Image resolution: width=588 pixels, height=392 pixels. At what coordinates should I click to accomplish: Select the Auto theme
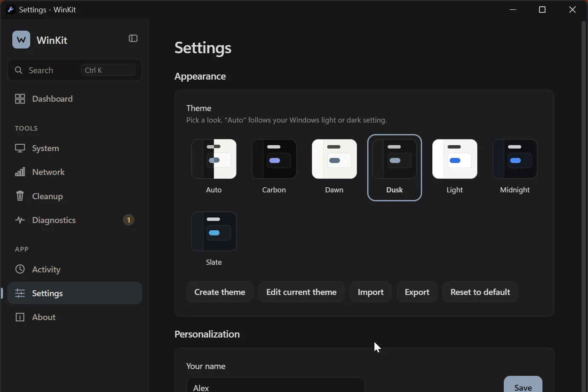coord(214,168)
